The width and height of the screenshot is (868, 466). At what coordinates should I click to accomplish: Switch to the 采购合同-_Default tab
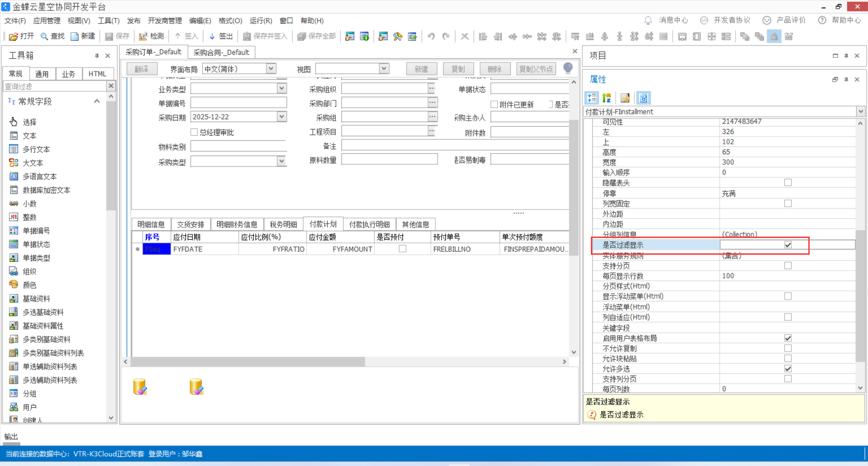[221, 52]
